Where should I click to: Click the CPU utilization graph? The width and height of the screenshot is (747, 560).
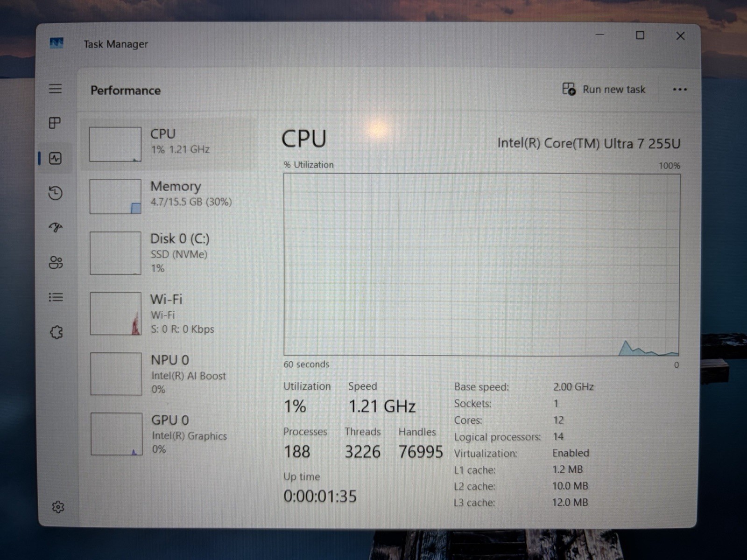(482, 265)
